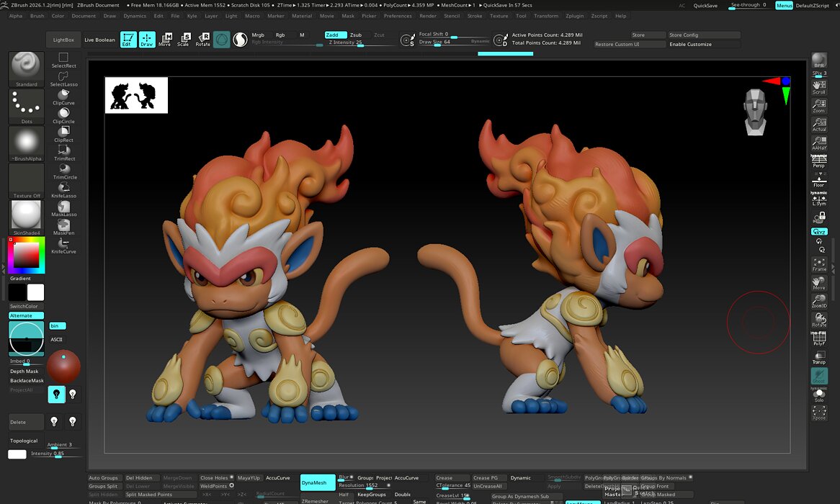The height and width of the screenshot is (504, 840).
Task: Select the white main color swatch
Action: [36, 292]
